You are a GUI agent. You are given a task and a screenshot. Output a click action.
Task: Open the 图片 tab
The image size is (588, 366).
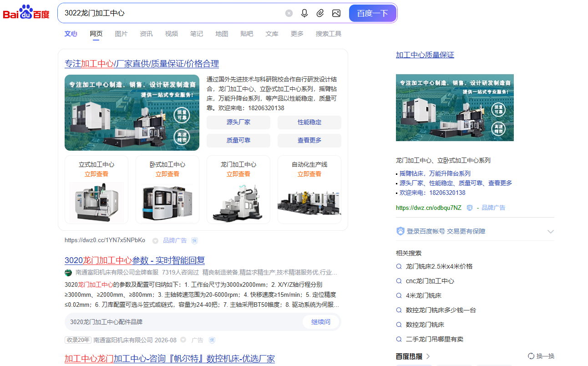(x=121, y=34)
